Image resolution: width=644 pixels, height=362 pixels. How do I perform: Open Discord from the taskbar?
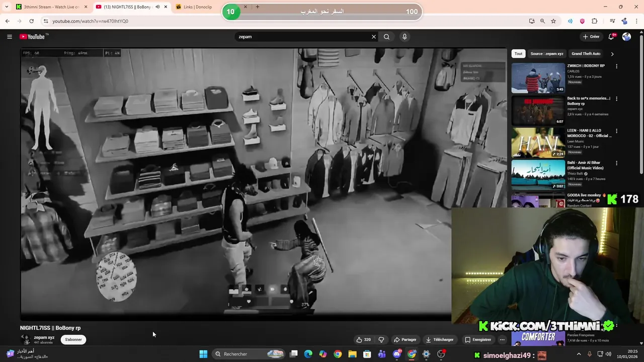click(397, 354)
